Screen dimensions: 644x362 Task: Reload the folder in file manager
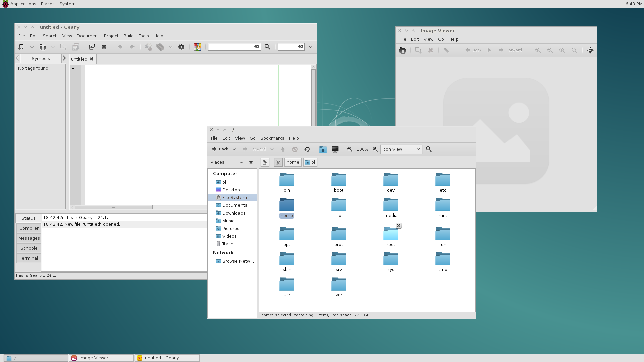307,149
